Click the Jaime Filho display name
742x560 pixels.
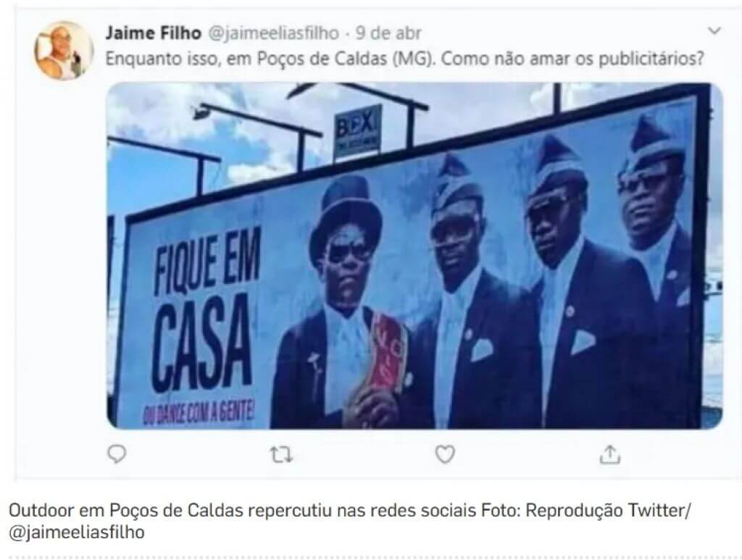[154, 33]
